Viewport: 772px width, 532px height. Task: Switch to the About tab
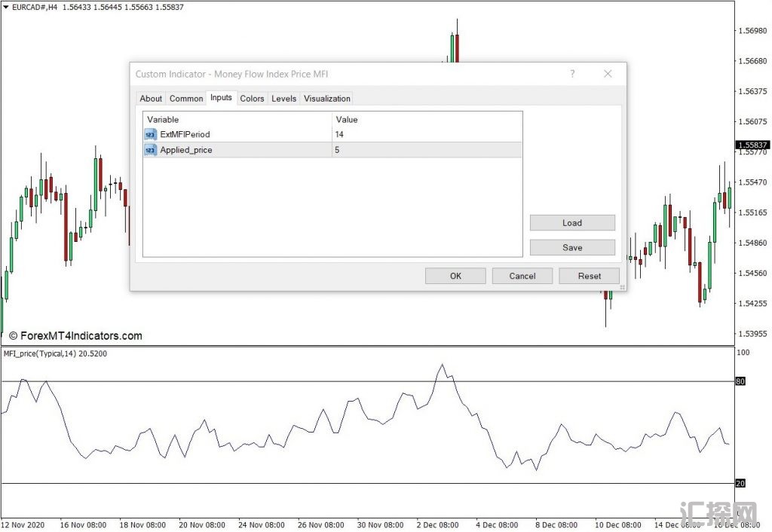click(151, 99)
